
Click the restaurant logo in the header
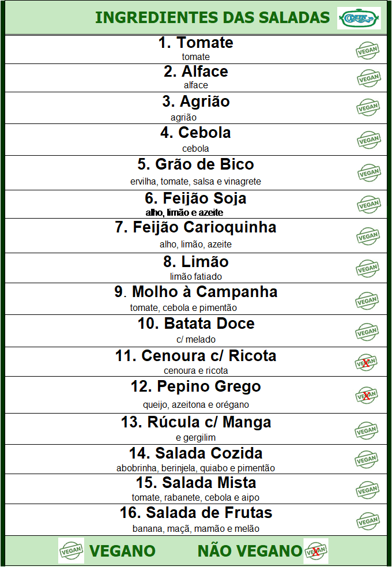pos(359,18)
